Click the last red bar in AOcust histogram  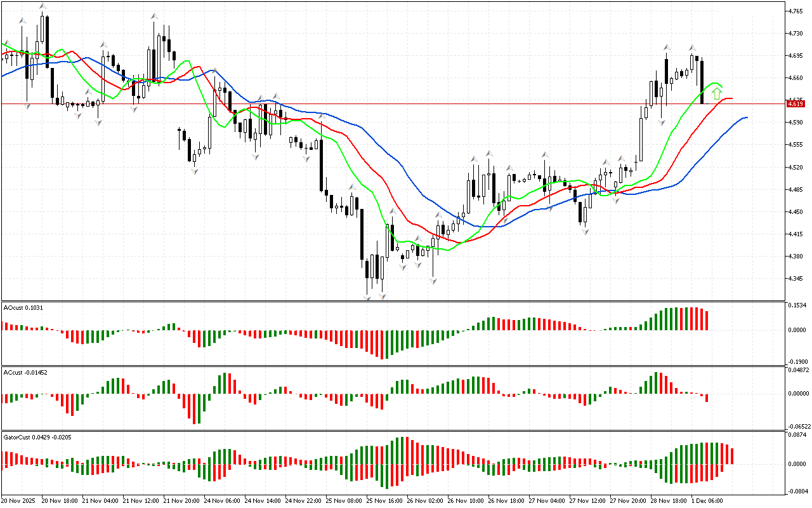pos(707,320)
